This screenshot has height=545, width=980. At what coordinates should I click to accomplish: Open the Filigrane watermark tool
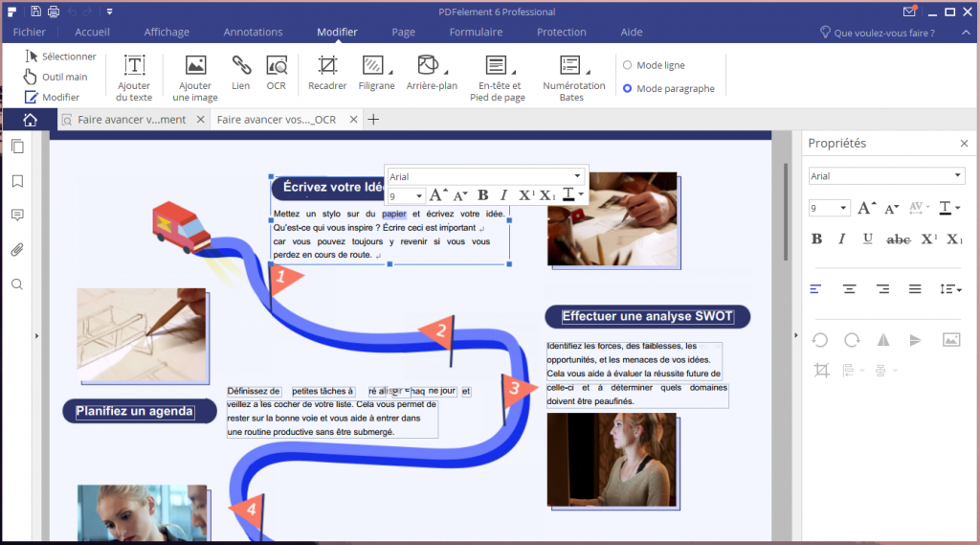376,73
